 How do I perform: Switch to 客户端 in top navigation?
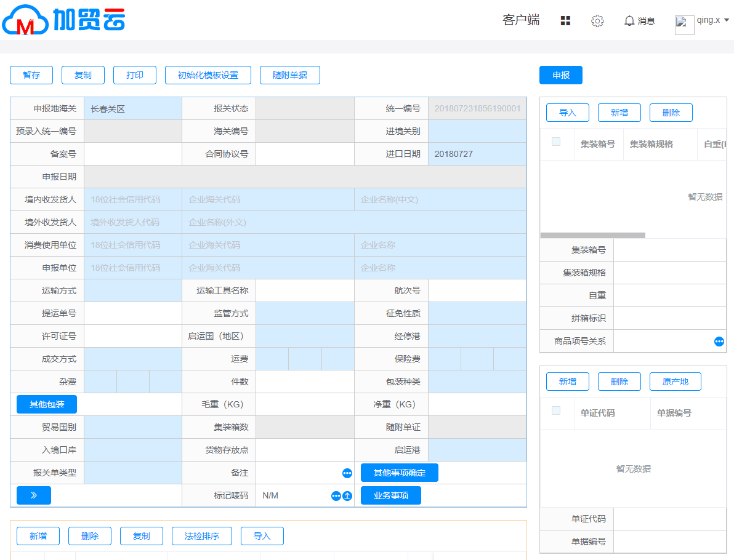click(521, 20)
